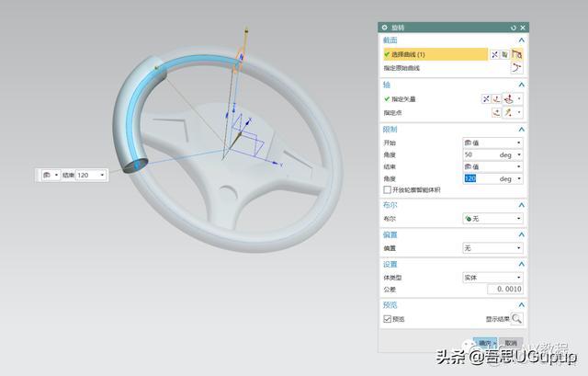This screenshot has width=588, height=376.
Task: Close the Revolve dialog with X
Action: [x=523, y=28]
